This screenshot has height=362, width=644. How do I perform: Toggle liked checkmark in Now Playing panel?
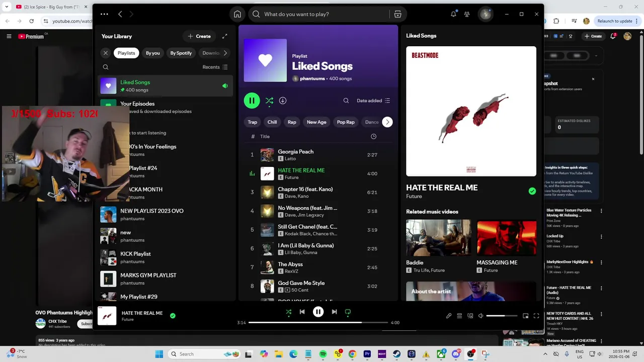coord(532,191)
